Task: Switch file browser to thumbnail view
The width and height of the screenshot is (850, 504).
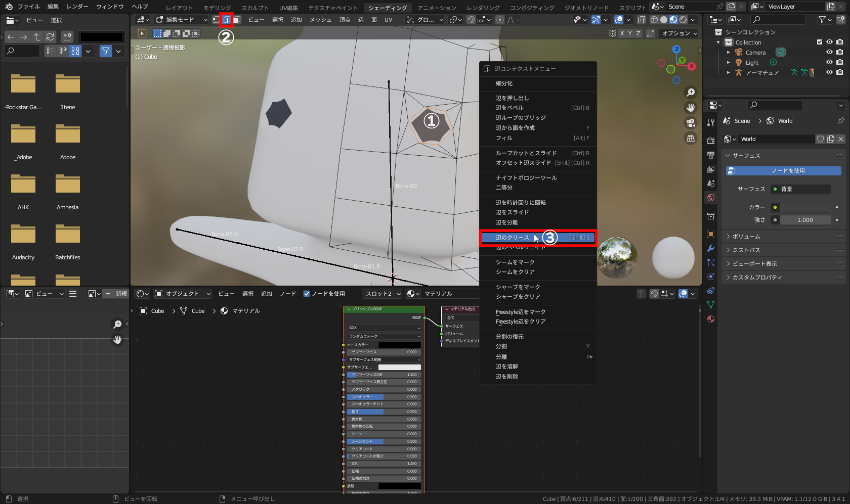Action: 75,51
